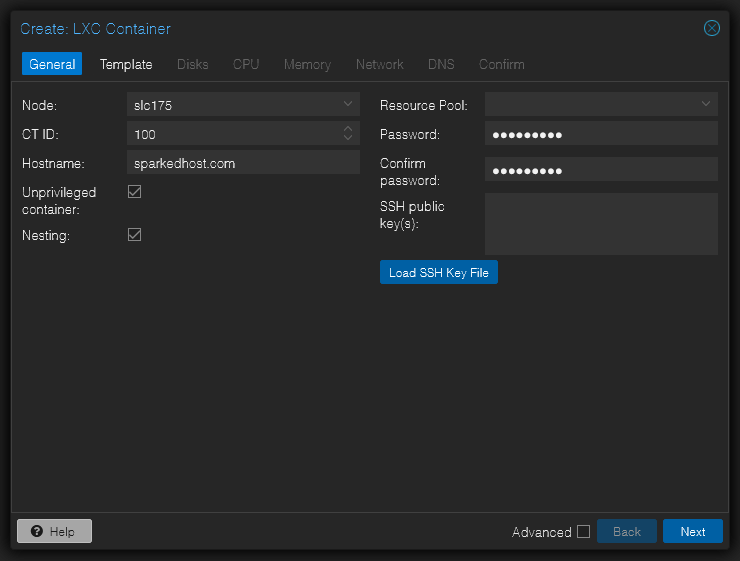Toggle the Unprivileged container checkbox
This screenshot has height=561, width=740.
coord(135,192)
